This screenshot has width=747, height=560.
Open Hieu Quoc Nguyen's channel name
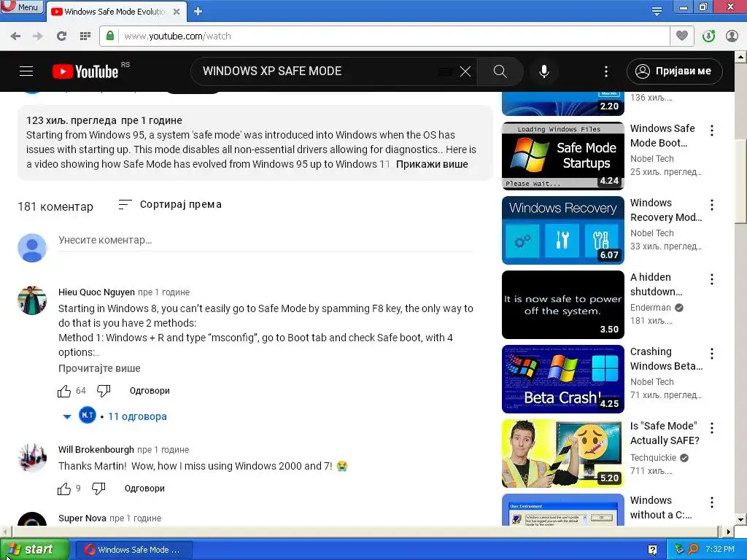96,292
